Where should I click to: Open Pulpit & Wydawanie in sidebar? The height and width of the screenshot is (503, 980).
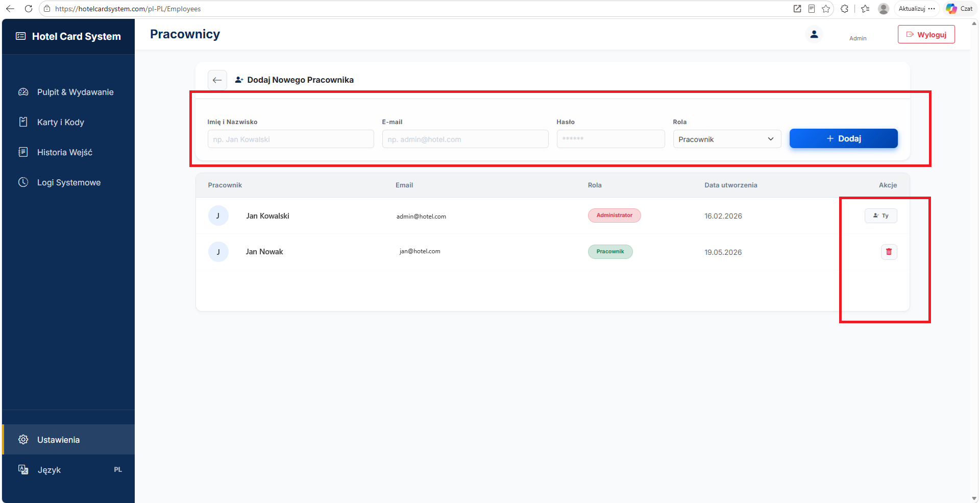pos(68,92)
